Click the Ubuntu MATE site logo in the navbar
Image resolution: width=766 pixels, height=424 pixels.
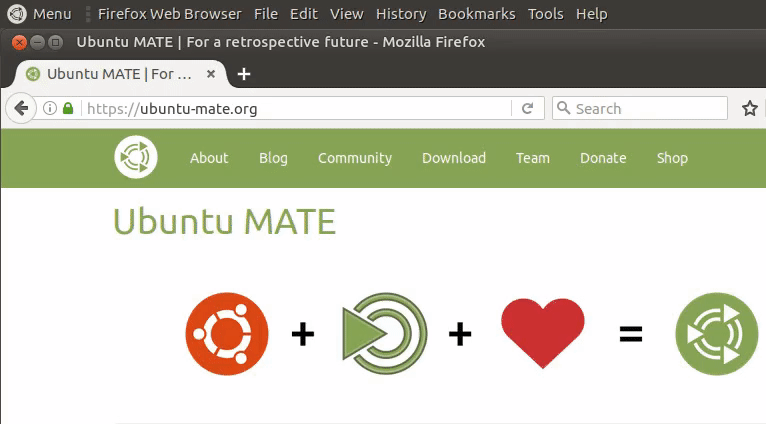136,157
